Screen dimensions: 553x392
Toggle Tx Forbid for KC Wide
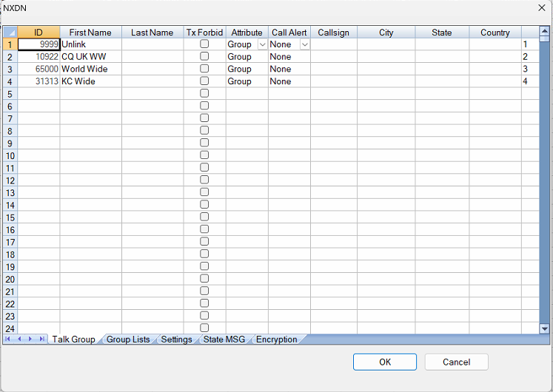click(204, 81)
